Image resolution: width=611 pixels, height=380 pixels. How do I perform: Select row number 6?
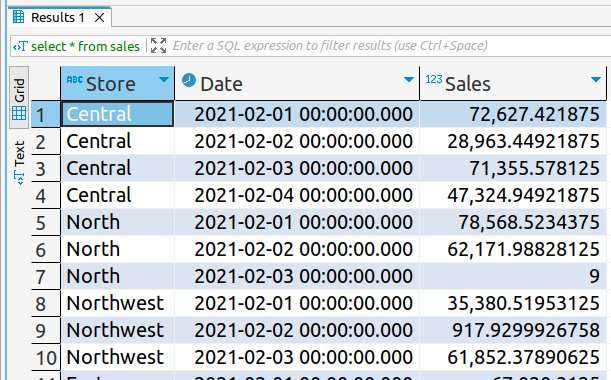tap(46, 249)
